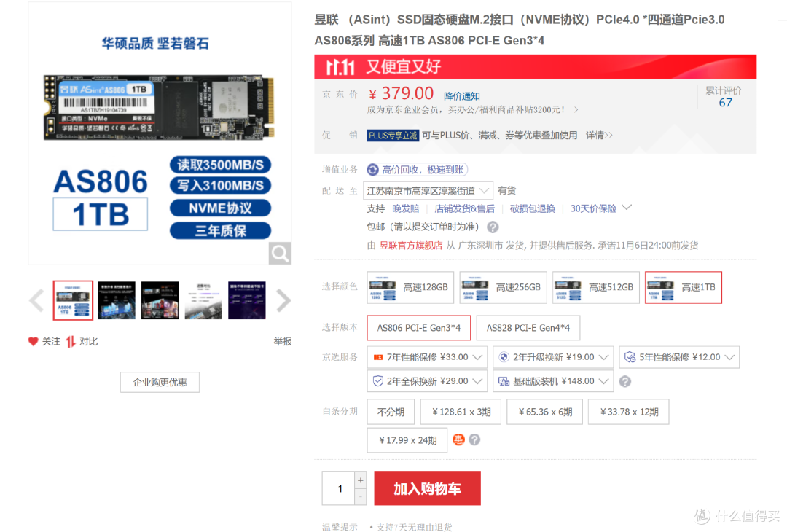Click the magnifier zoom icon on product image
The image size is (787, 532).
[280, 253]
